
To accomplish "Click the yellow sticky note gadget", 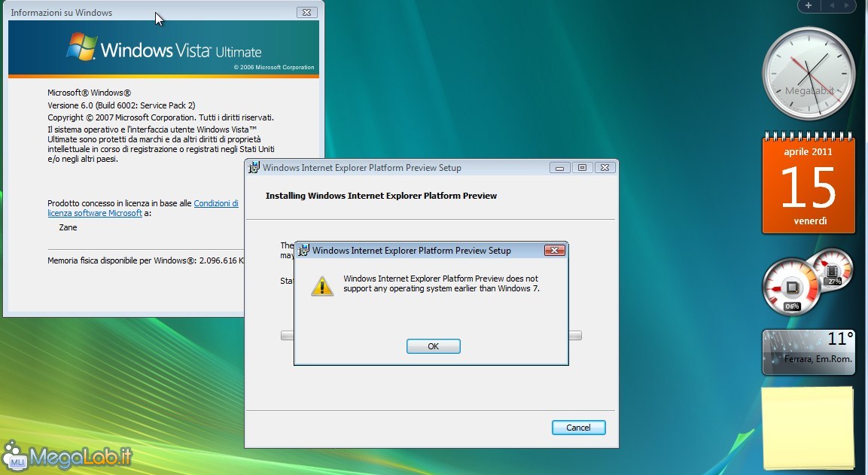I will [809, 428].
